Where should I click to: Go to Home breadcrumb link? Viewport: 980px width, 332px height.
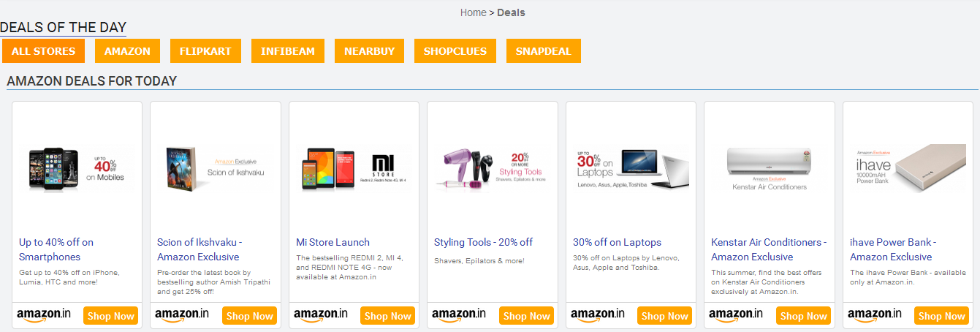coord(473,12)
